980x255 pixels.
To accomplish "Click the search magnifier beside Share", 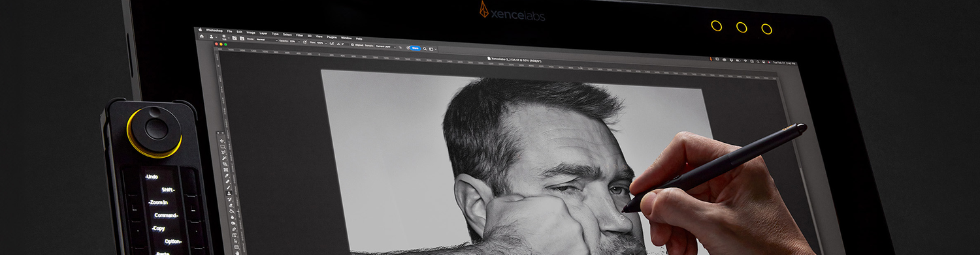I will 425,49.
